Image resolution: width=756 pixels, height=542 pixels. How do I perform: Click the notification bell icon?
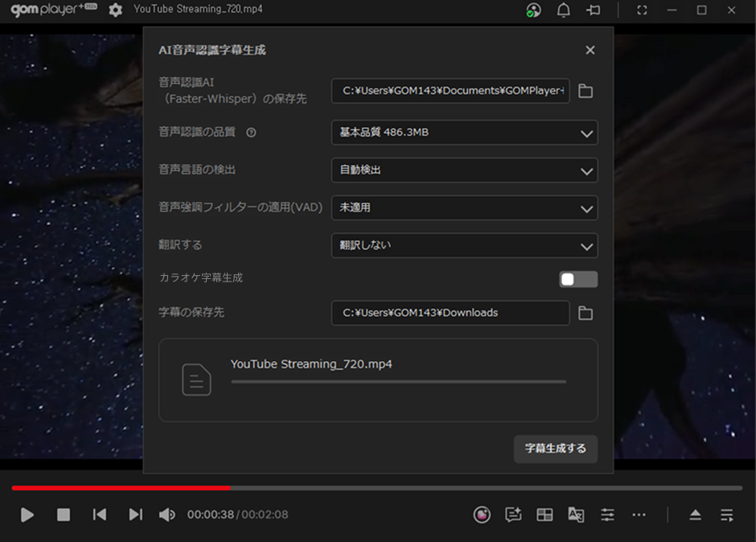point(563,10)
